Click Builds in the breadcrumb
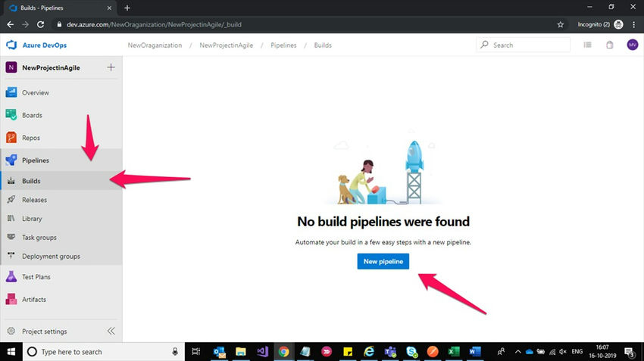The width and height of the screenshot is (644, 361). point(323,45)
